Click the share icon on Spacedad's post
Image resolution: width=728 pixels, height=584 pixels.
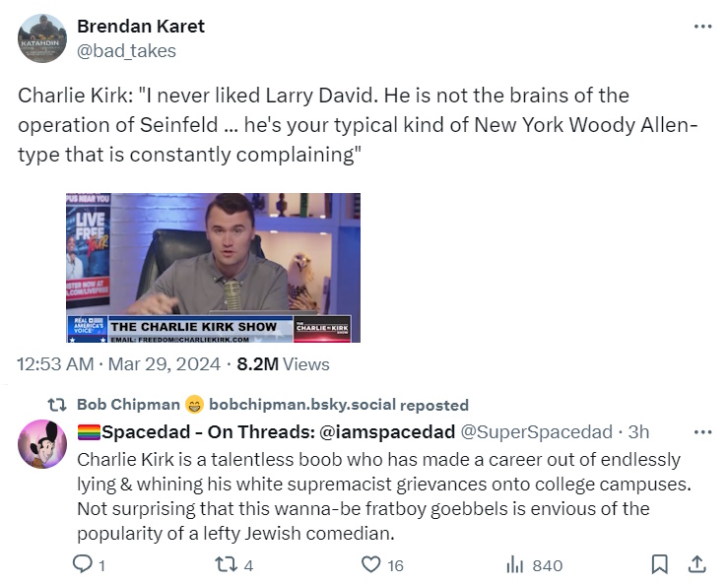695,564
